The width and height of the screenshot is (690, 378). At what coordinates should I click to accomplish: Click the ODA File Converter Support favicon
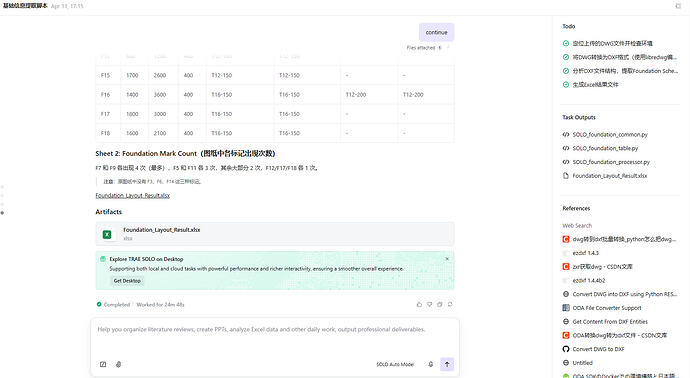(x=566, y=308)
